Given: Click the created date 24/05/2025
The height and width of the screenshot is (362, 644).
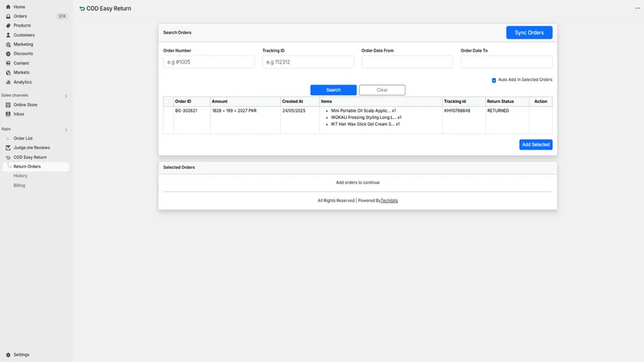Looking at the screenshot, I should coord(294,111).
